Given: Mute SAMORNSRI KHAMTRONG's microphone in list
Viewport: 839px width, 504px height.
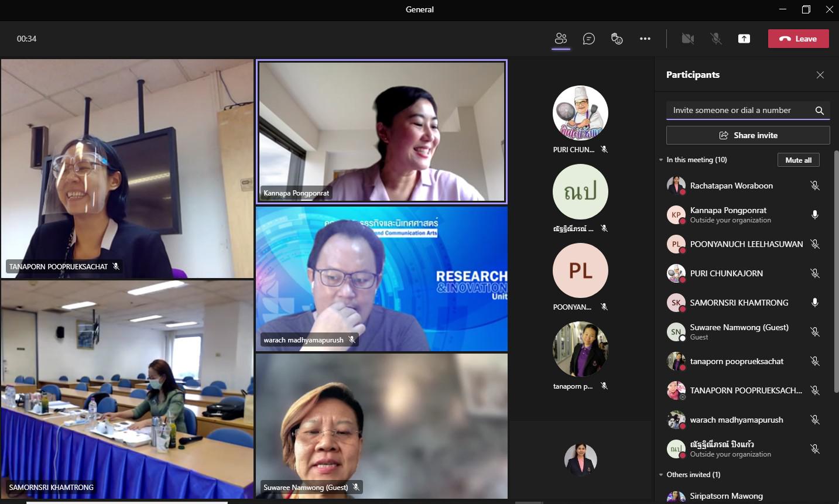Looking at the screenshot, I should pyautogui.click(x=814, y=303).
